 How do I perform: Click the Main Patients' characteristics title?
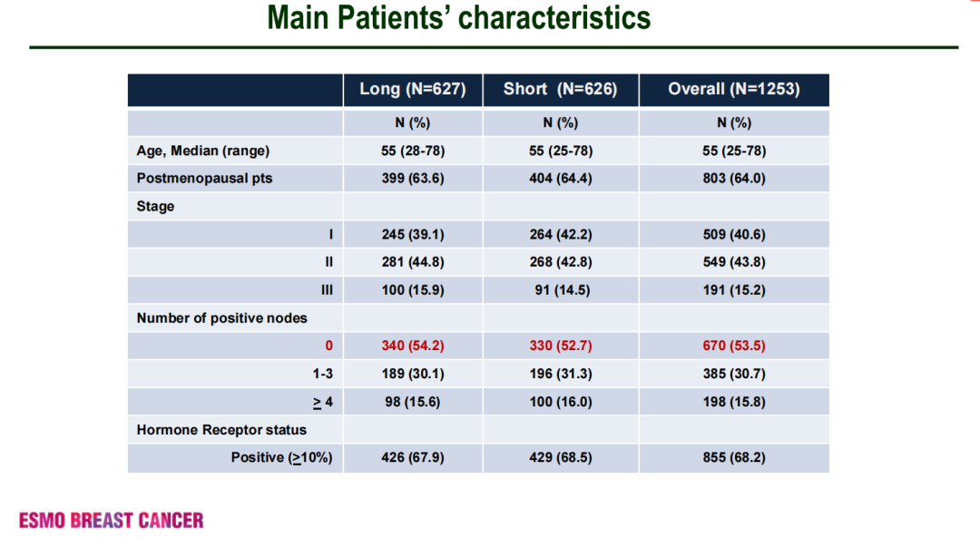pyautogui.click(x=459, y=18)
